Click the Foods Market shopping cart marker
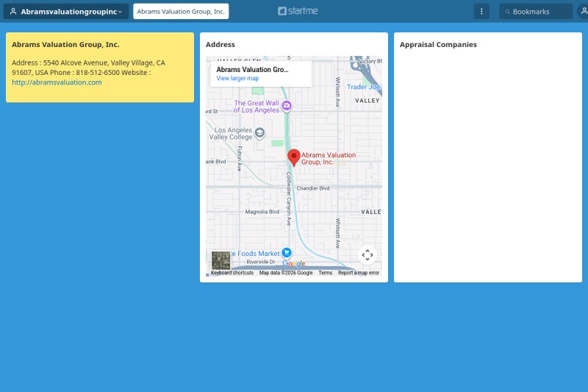Viewport: 588px width, 392px height. click(x=287, y=252)
